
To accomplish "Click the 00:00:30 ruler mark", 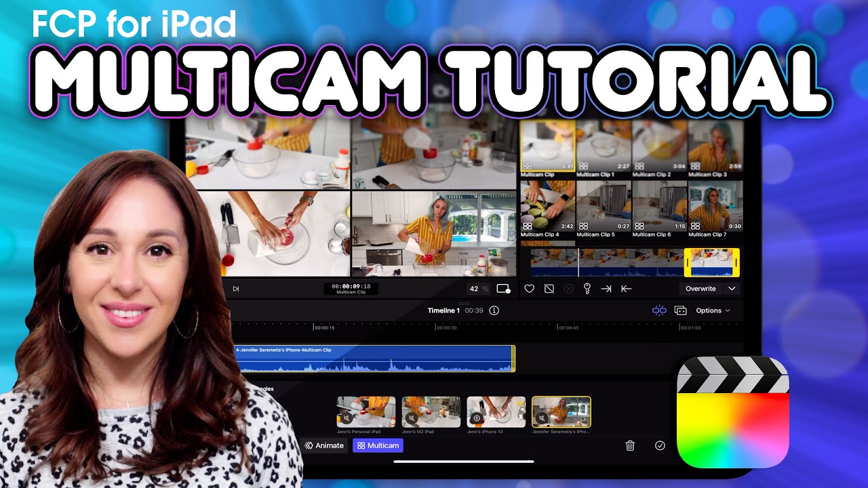I will (446, 328).
